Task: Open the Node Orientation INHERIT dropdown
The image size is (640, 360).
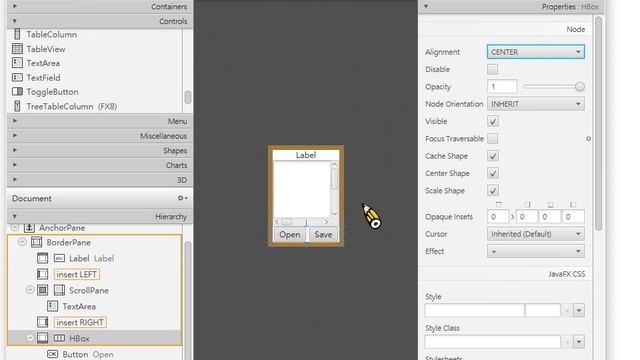Action: [536, 104]
